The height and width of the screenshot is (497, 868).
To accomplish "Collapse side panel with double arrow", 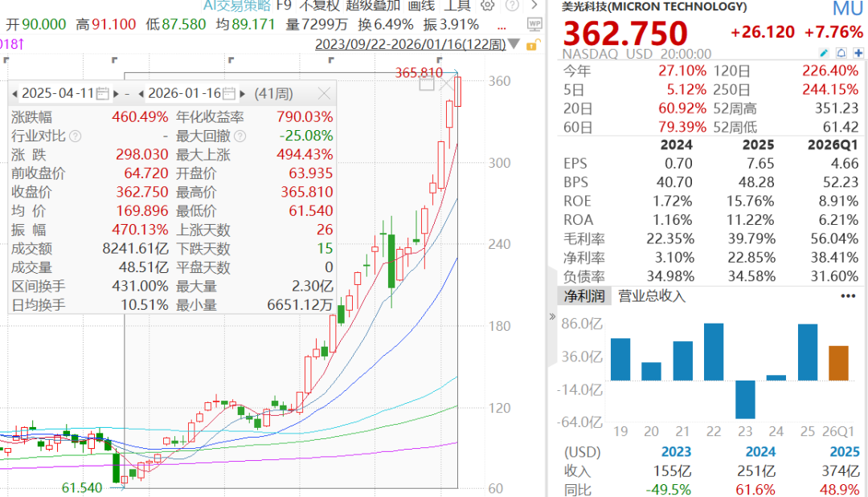I will 552,317.
